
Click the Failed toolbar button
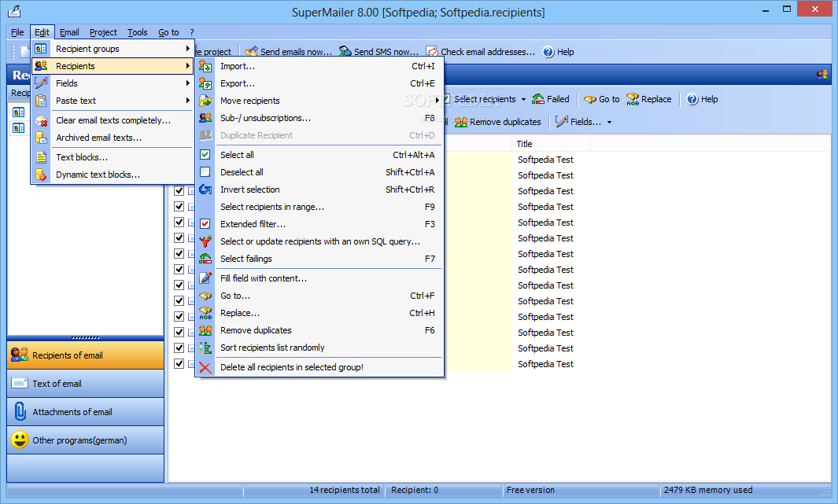coord(551,99)
